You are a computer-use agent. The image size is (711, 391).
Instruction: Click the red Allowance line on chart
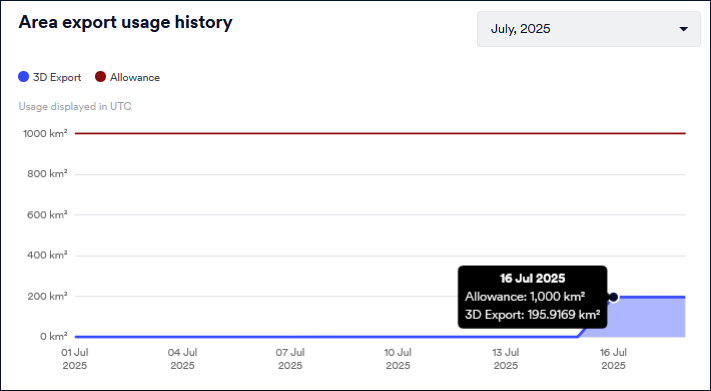380,133
